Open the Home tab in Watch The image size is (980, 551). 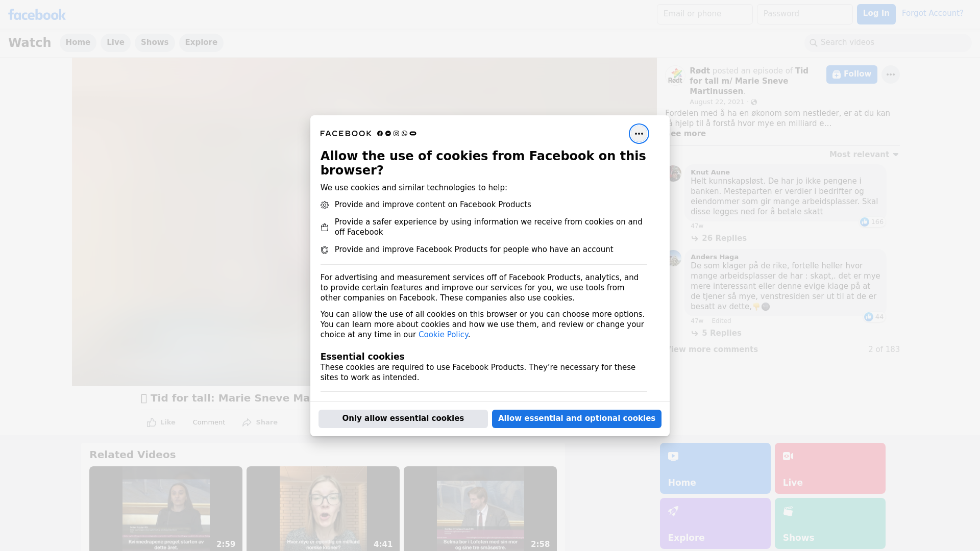[x=78, y=42]
